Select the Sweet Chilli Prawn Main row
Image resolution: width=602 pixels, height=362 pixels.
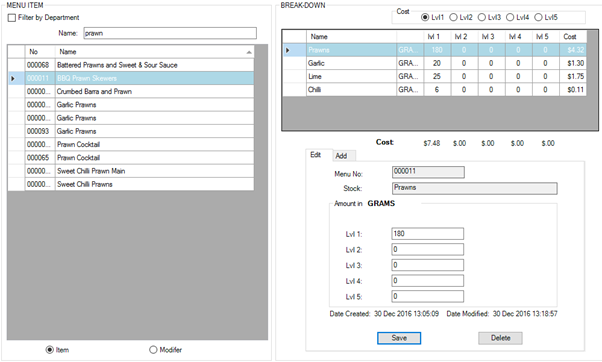pyautogui.click(x=131, y=171)
